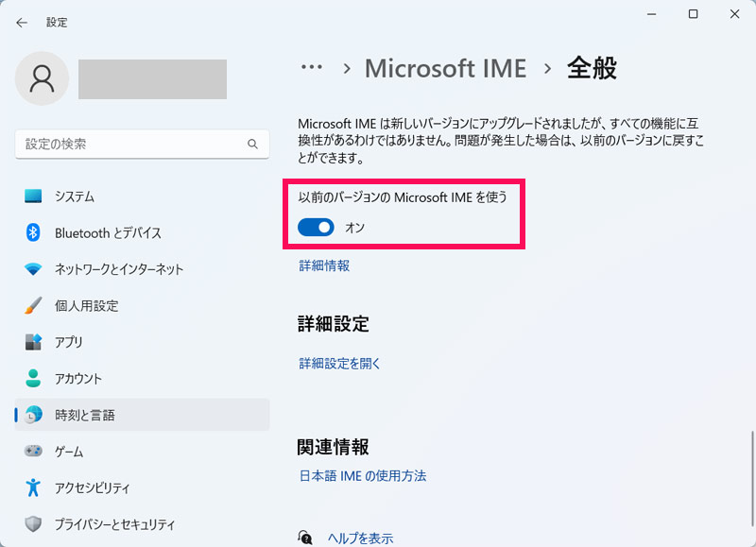Click the 時刻と言語 globe clock icon
This screenshot has width=756, height=547.
[33, 415]
